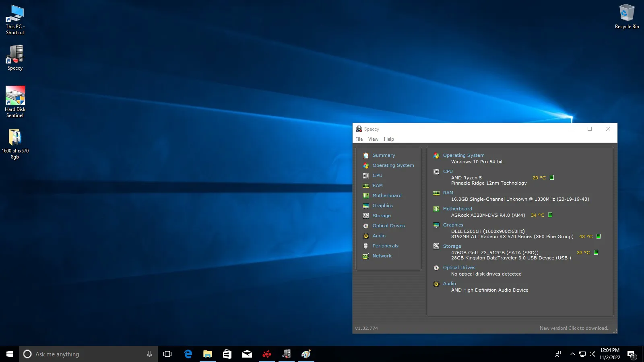
Task: Click the CPU temperature indicator square
Action: [552, 177]
